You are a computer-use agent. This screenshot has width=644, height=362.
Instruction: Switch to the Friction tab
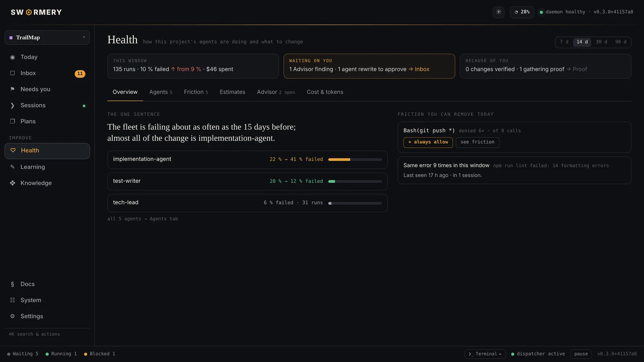(x=196, y=92)
